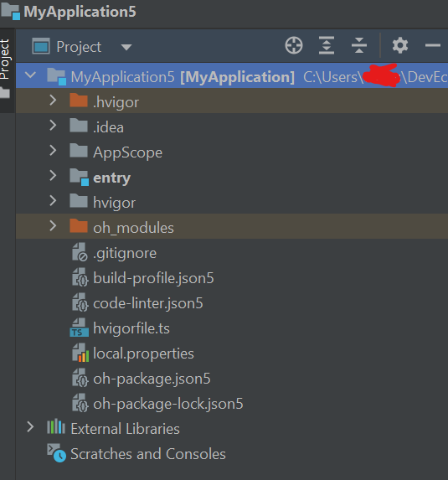Click the Expand All toolbar icon
The height and width of the screenshot is (480, 448).
click(x=327, y=45)
